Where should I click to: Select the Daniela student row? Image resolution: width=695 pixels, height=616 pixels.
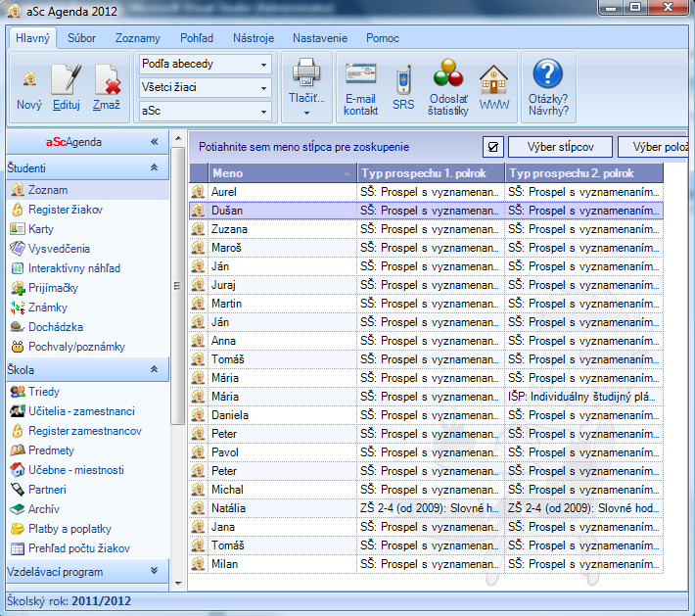click(427, 415)
